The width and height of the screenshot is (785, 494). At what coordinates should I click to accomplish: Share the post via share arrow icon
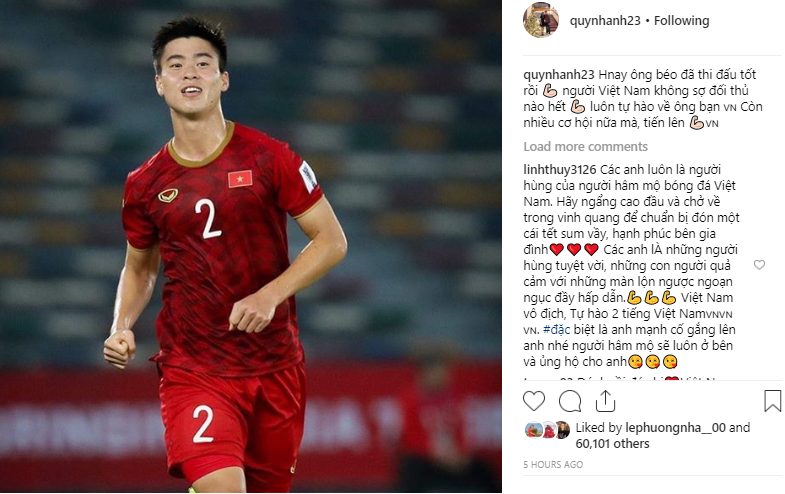(605, 401)
